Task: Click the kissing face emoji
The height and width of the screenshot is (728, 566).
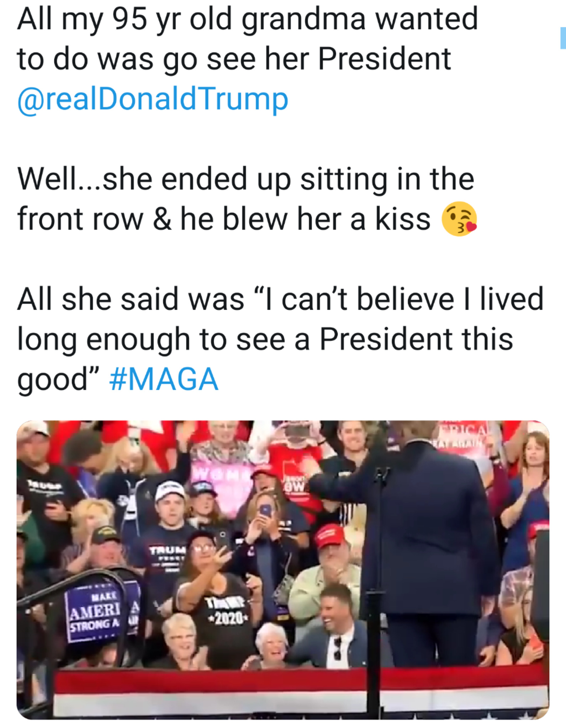Action: (x=459, y=219)
